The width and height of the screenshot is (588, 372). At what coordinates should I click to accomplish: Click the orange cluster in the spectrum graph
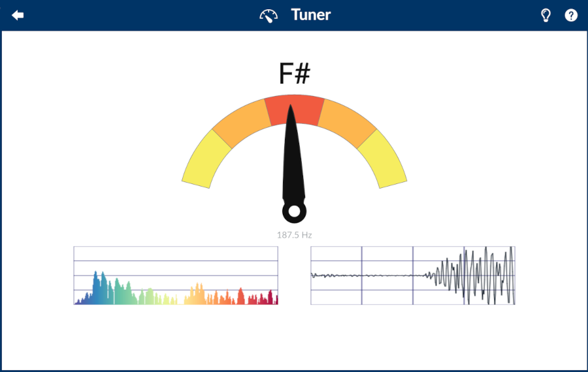(x=196, y=295)
